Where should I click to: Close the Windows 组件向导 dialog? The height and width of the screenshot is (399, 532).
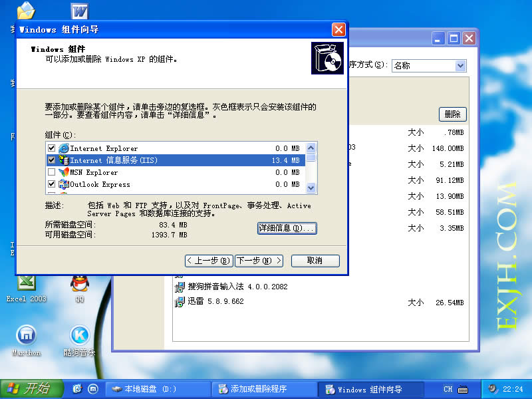[338, 29]
